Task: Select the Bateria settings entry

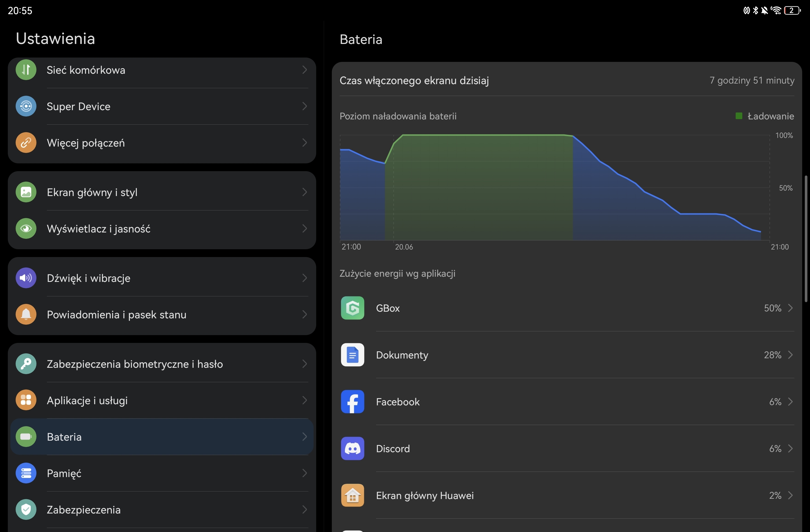Action: point(162,436)
